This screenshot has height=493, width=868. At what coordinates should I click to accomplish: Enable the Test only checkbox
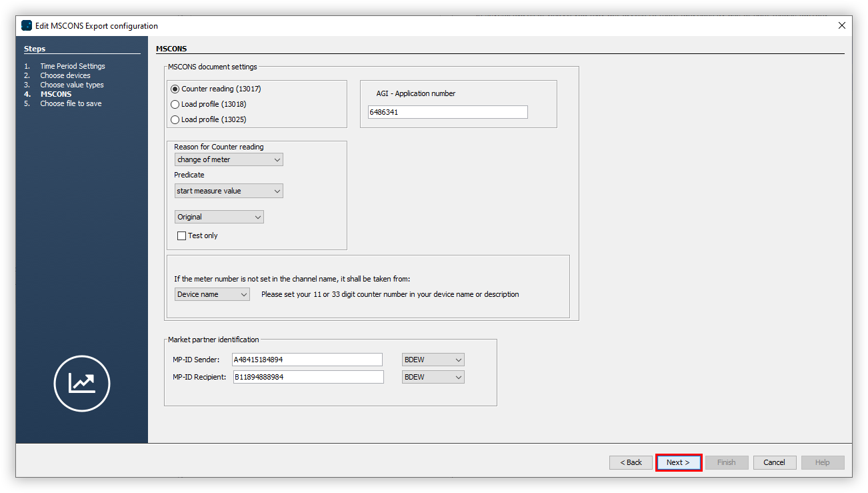coord(181,235)
